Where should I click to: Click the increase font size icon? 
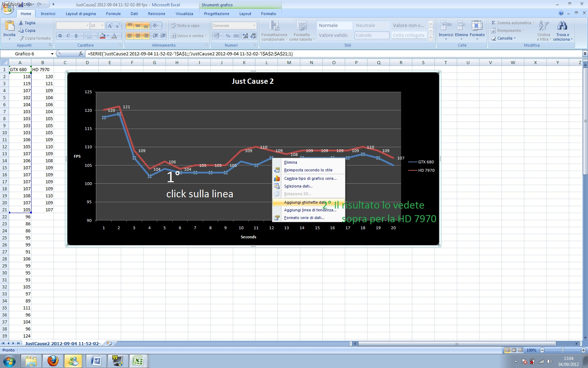pos(110,26)
